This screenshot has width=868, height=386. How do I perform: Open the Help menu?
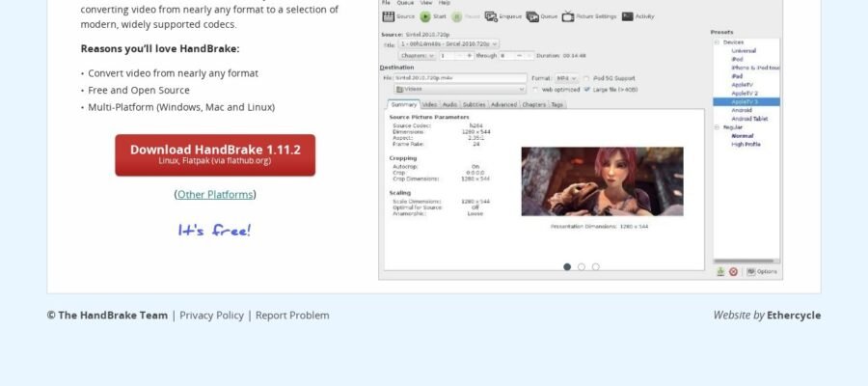tap(444, 3)
